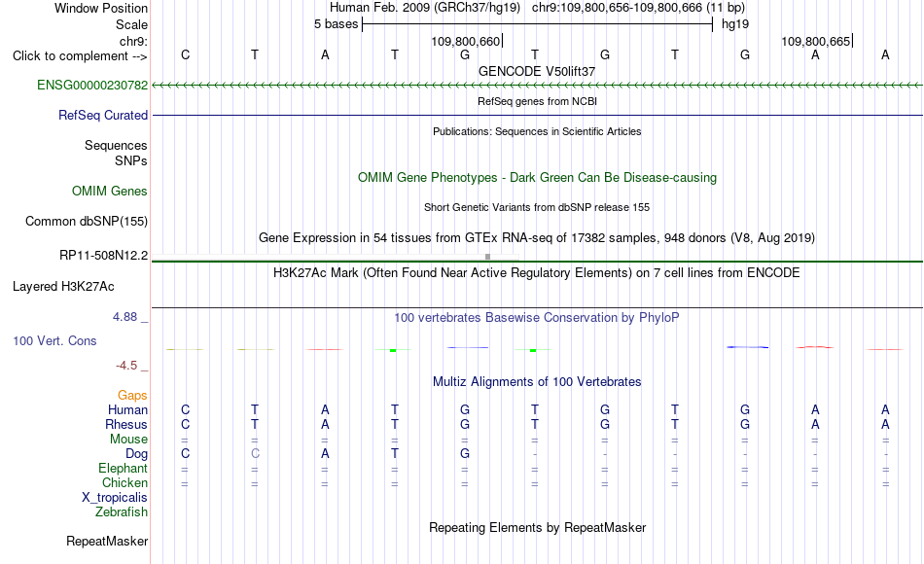Select the 'Click to complement -->' label

point(80,56)
